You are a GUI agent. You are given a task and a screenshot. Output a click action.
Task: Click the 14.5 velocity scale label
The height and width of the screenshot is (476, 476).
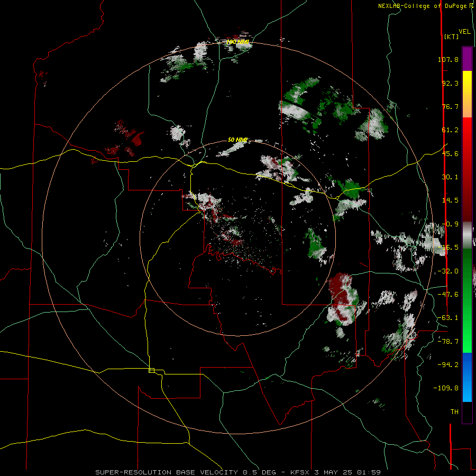coord(450,200)
